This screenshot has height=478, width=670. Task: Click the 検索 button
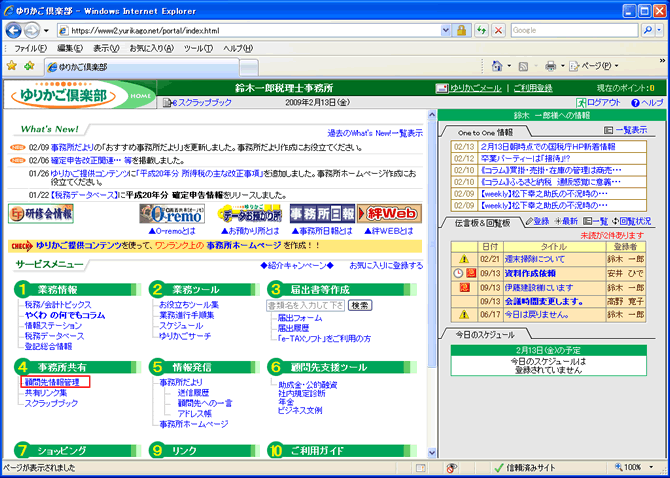pyautogui.click(x=360, y=305)
